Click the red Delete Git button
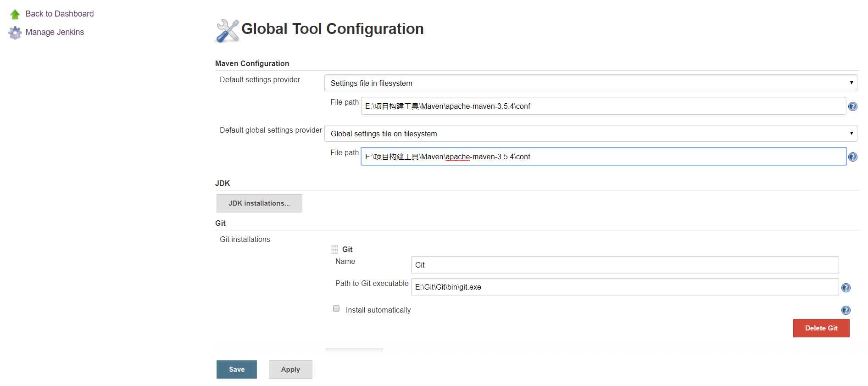This screenshot has width=868, height=386. coord(821,328)
